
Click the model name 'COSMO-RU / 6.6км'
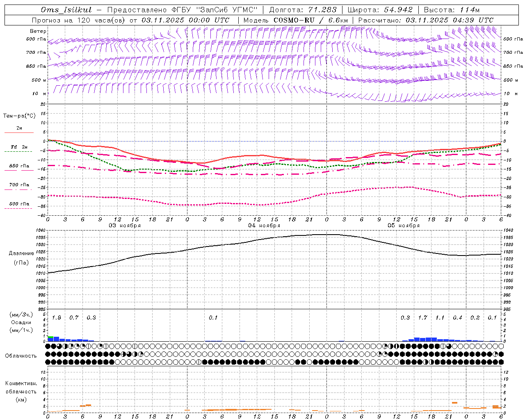[310, 20]
